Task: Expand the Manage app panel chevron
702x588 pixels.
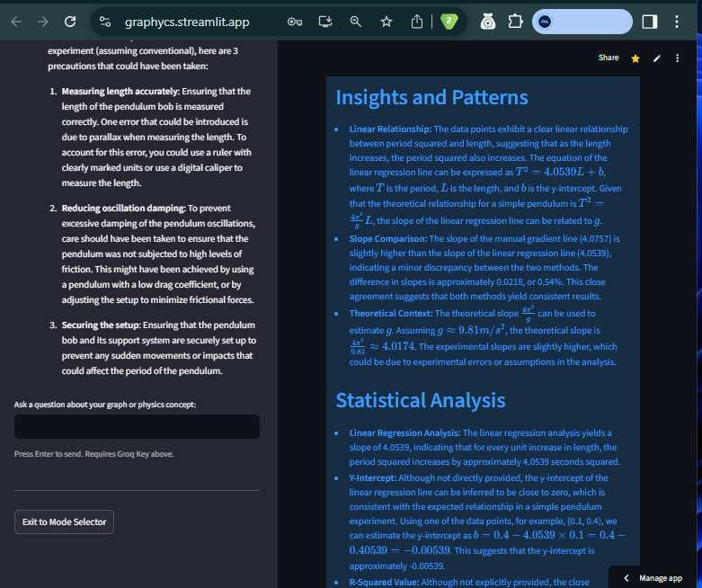Action: pyautogui.click(x=626, y=578)
